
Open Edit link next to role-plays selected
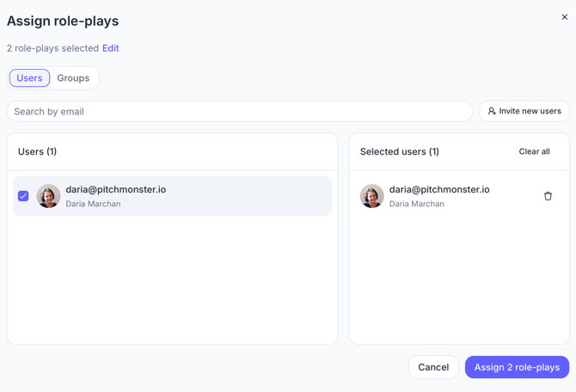pyautogui.click(x=111, y=48)
